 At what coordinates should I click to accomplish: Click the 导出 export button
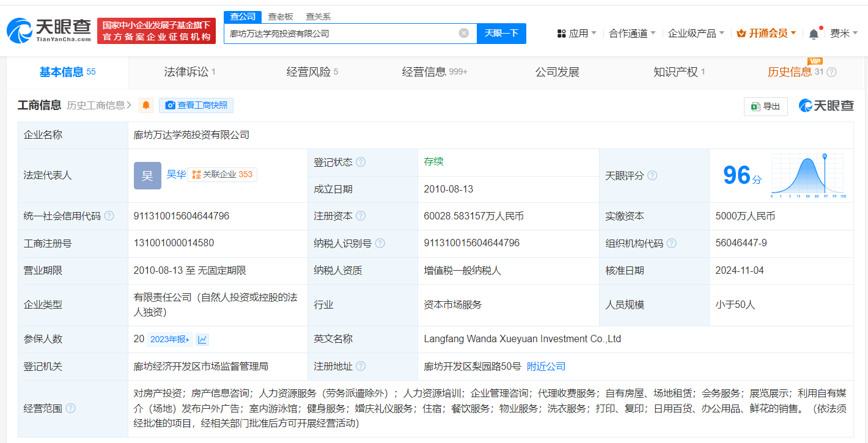pyautogui.click(x=765, y=106)
